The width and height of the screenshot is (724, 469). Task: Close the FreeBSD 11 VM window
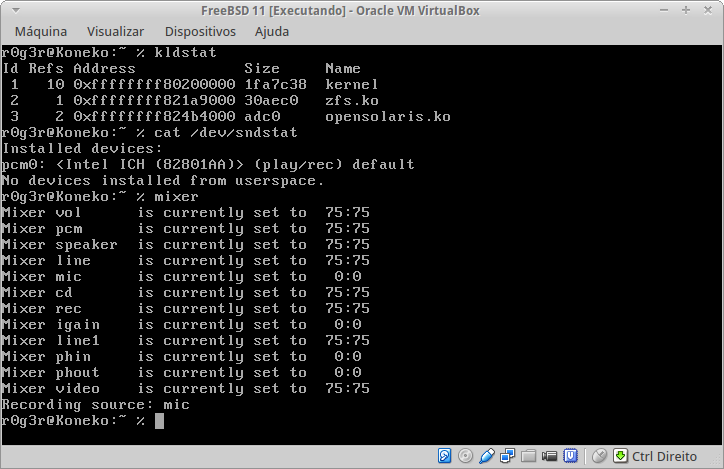pyautogui.click(x=706, y=10)
